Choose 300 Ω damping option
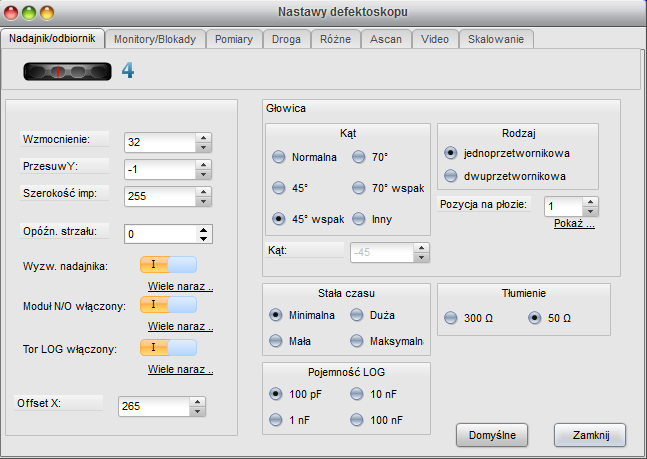Screen dimensions: 647x459 451,318
